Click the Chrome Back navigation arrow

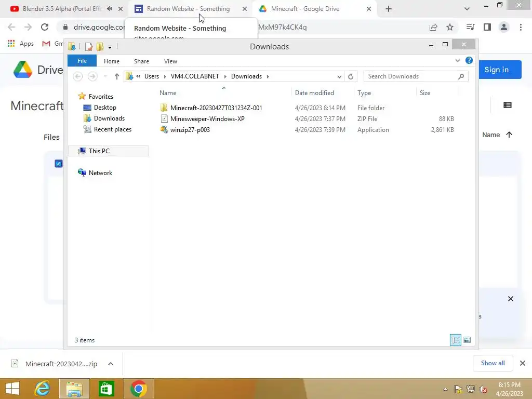point(11,27)
